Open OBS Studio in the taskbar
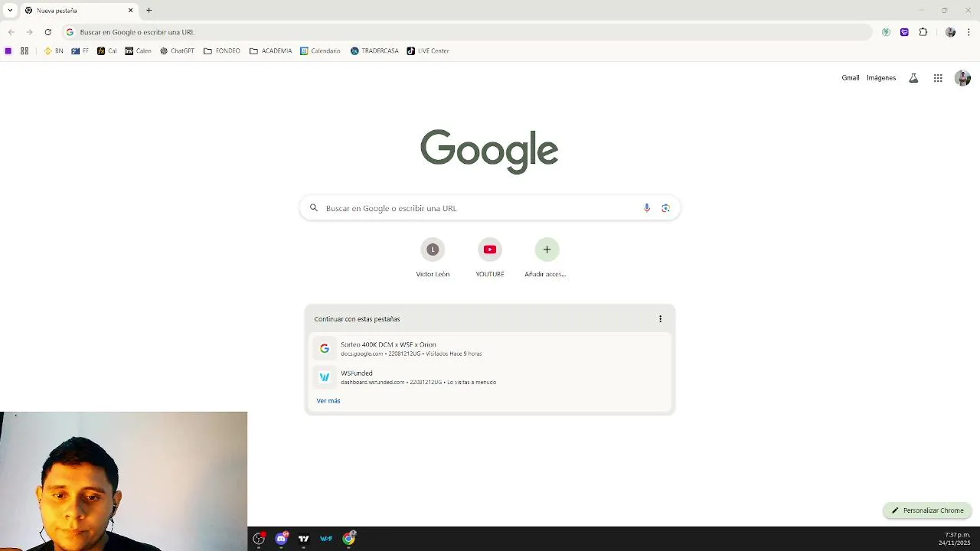This screenshot has width=980, height=551. pyautogui.click(x=259, y=539)
